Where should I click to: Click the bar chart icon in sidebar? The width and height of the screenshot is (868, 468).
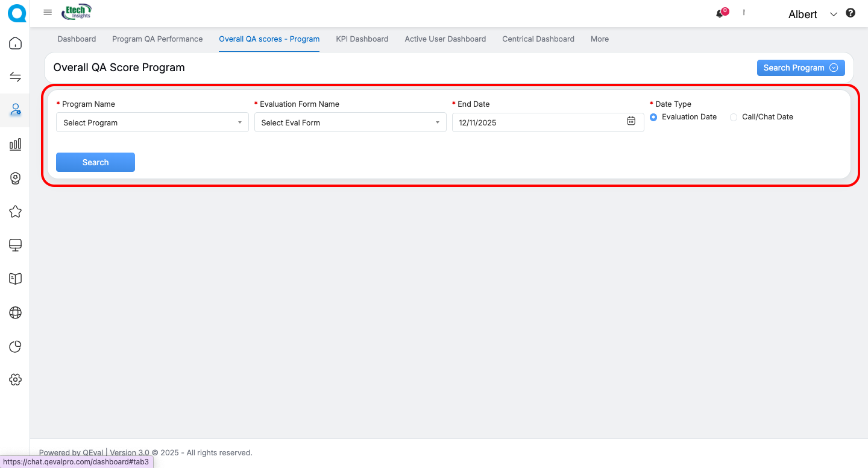pyautogui.click(x=15, y=144)
